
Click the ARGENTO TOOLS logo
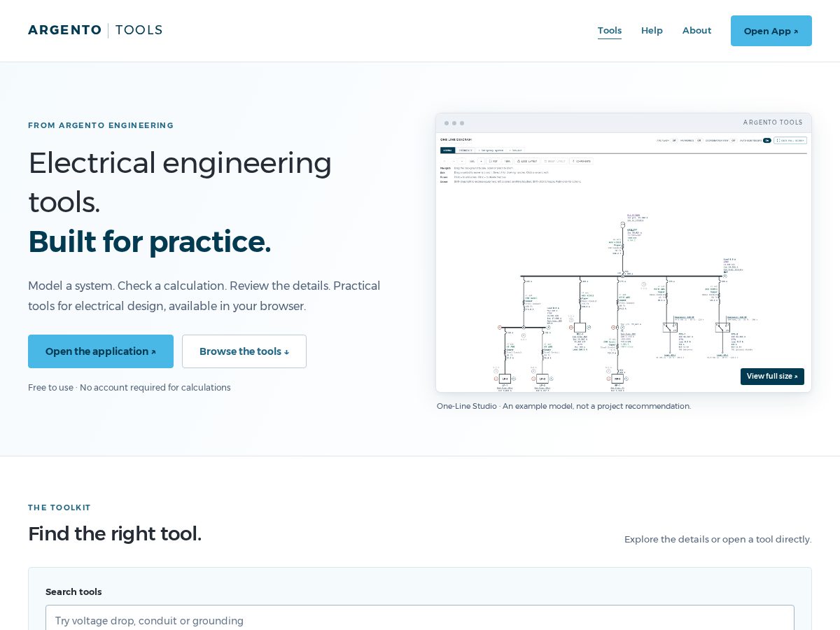pyautogui.click(x=95, y=30)
